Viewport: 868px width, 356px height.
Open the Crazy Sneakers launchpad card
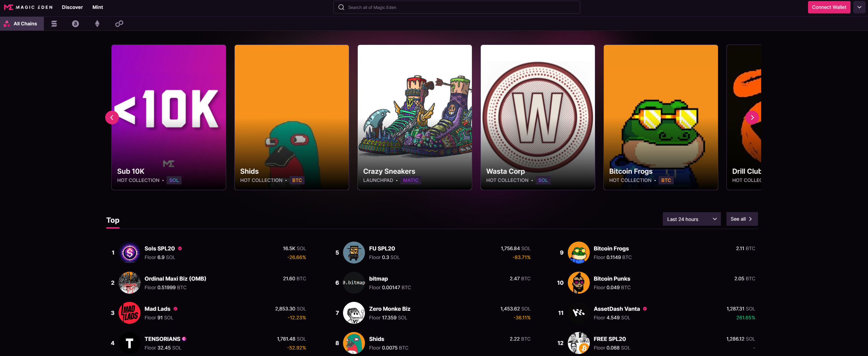coord(415,117)
